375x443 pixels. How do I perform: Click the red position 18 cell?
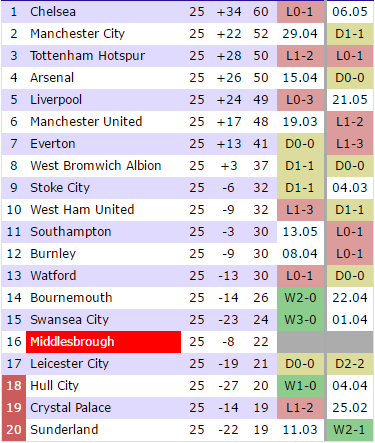(x=14, y=386)
